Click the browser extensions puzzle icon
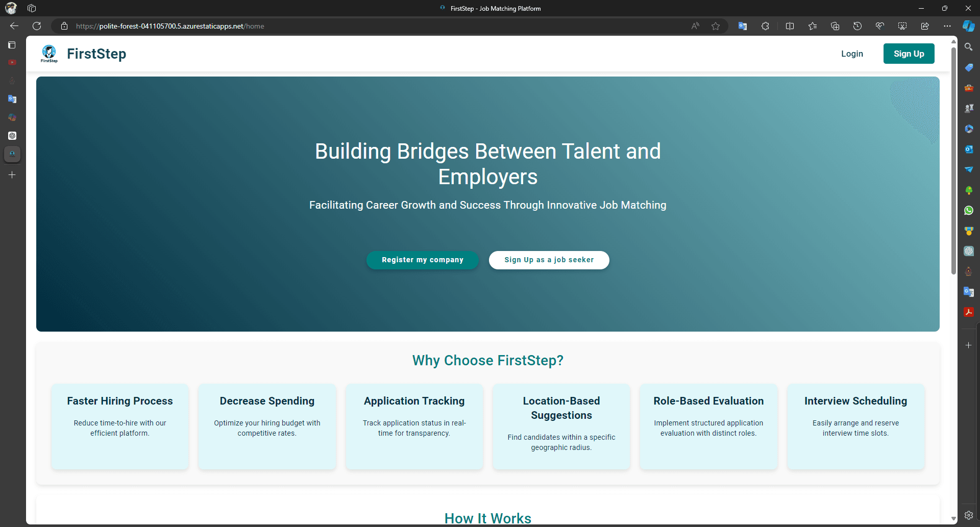Screen dimensions: 980x527 (765, 26)
